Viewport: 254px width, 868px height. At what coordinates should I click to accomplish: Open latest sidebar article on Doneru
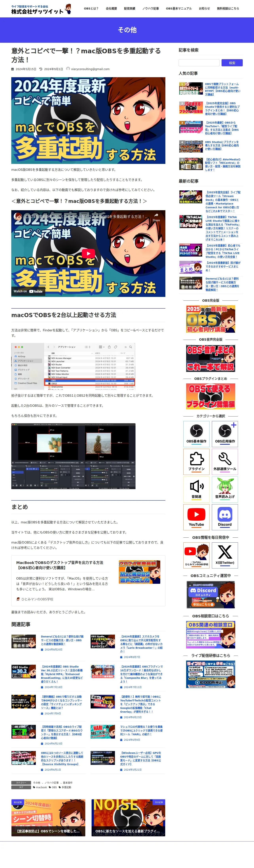pyautogui.click(x=222, y=284)
